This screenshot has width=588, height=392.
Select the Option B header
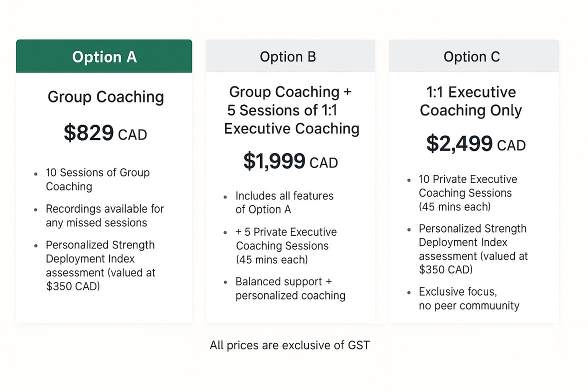[290, 56]
